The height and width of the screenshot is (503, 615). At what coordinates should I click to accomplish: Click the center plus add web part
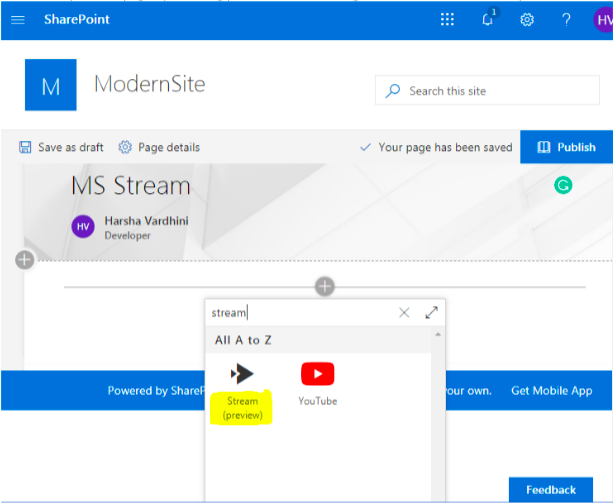click(x=325, y=286)
